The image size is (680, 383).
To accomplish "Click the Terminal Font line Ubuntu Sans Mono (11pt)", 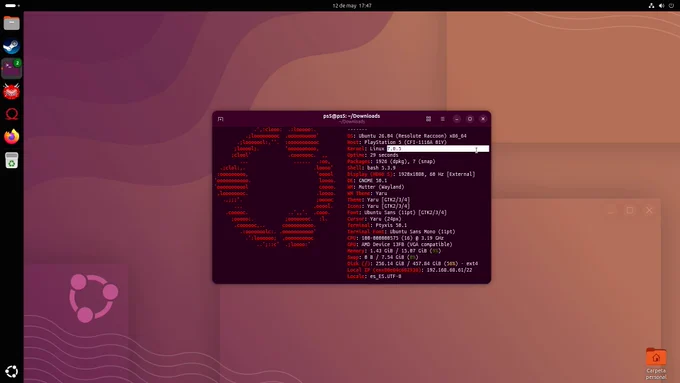I will pyautogui.click(x=401, y=232).
